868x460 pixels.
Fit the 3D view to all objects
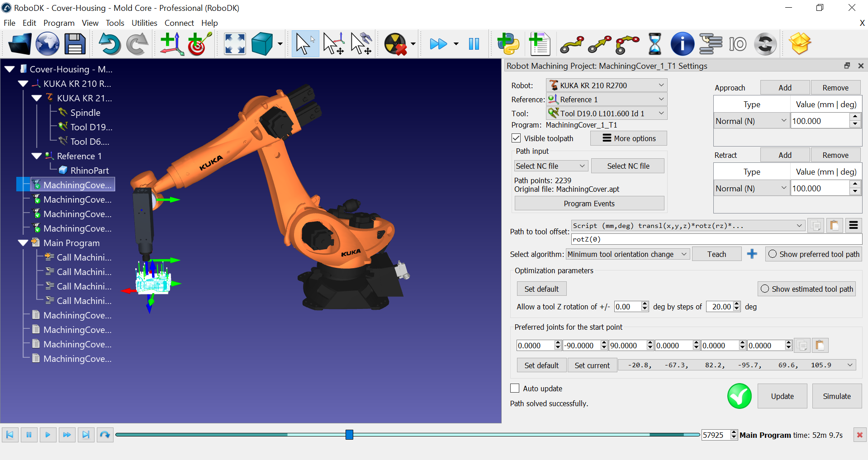click(x=234, y=43)
